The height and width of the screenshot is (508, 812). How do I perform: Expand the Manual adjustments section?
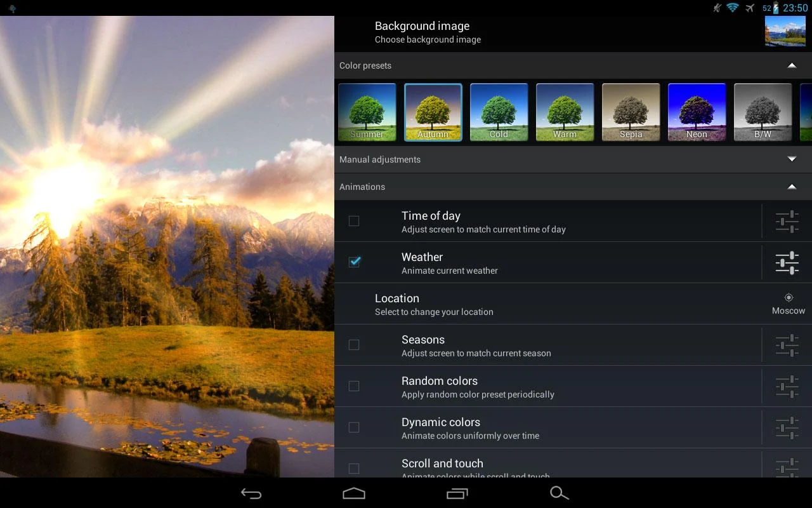pyautogui.click(x=791, y=159)
